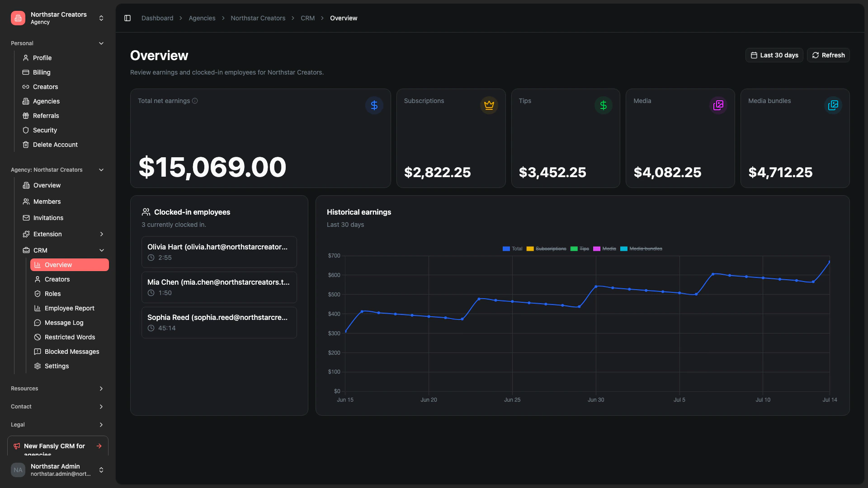Viewport: 868px width, 488px height.
Task: Click the $4,712.25 Media bundles value
Action: tap(780, 172)
